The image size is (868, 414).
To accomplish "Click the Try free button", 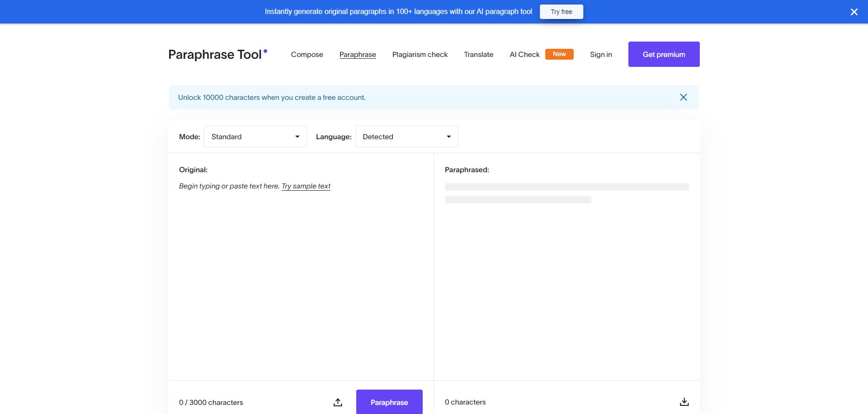I will coord(561,12).
